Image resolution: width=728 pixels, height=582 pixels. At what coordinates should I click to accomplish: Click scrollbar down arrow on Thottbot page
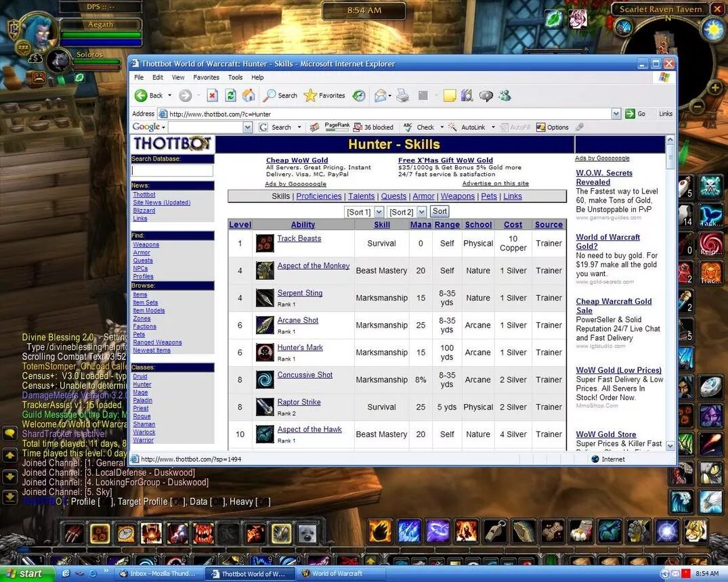[x=670, y=445]
